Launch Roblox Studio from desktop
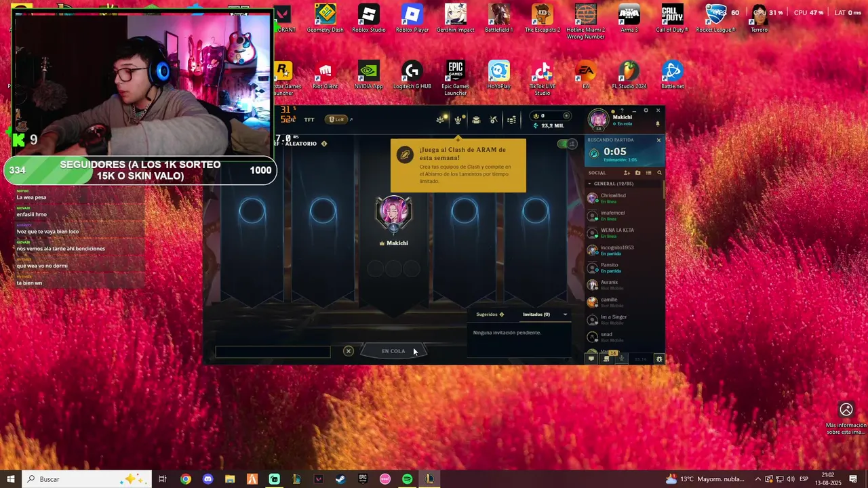The width and height of the screenshot is (868, 488). coord(369,18)
